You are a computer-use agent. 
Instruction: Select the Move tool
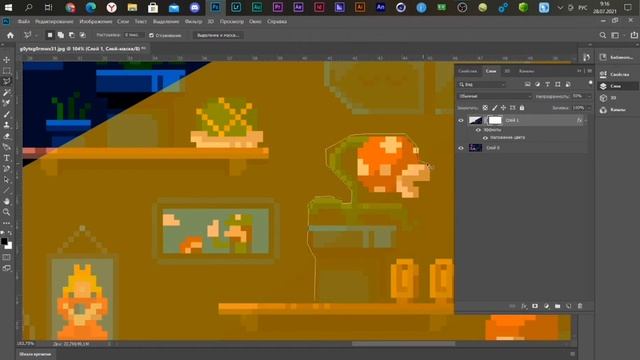[7, 60]
